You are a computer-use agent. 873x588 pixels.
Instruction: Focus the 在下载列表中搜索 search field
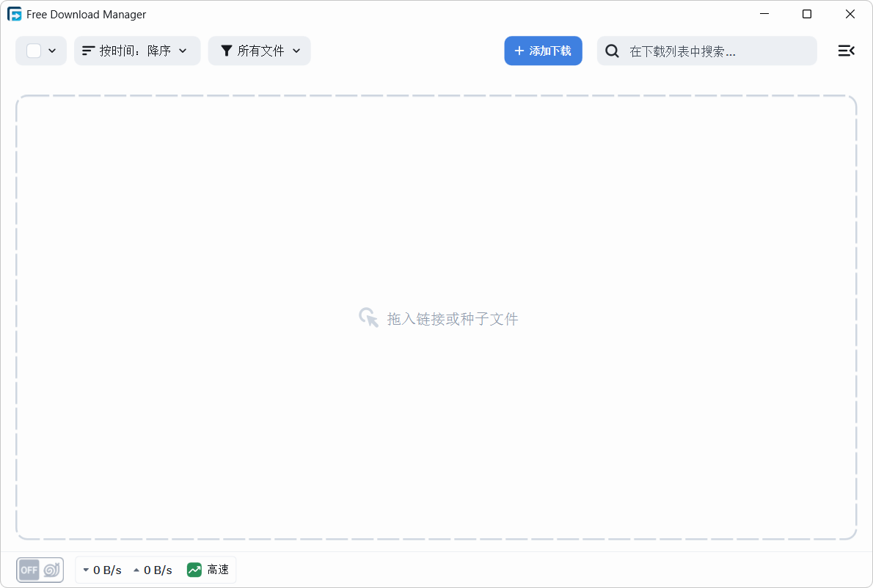tap(707, 51)
